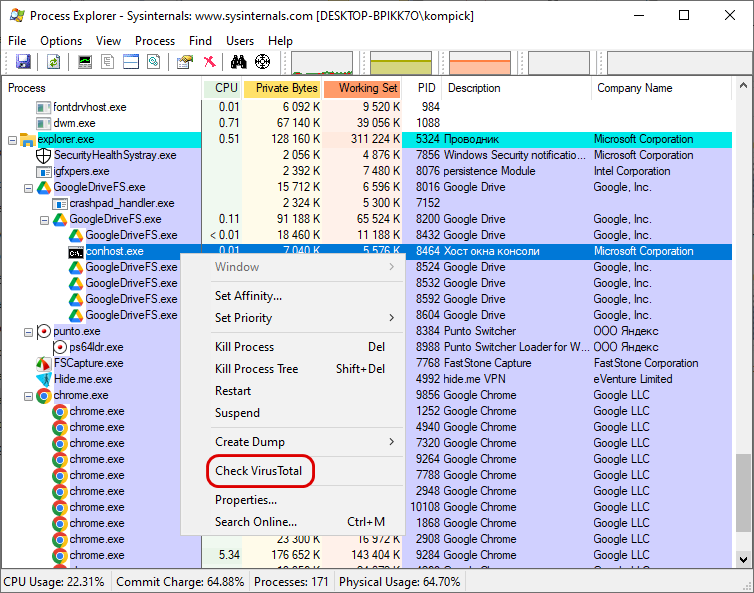Click the orange physical memory mini graph
Viewport: 754px width, 593px height.
[x=479, y=63]
